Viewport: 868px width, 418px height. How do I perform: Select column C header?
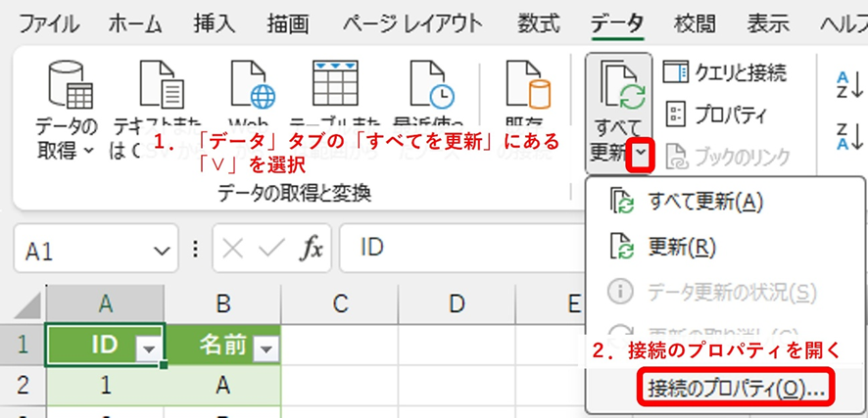339,303
